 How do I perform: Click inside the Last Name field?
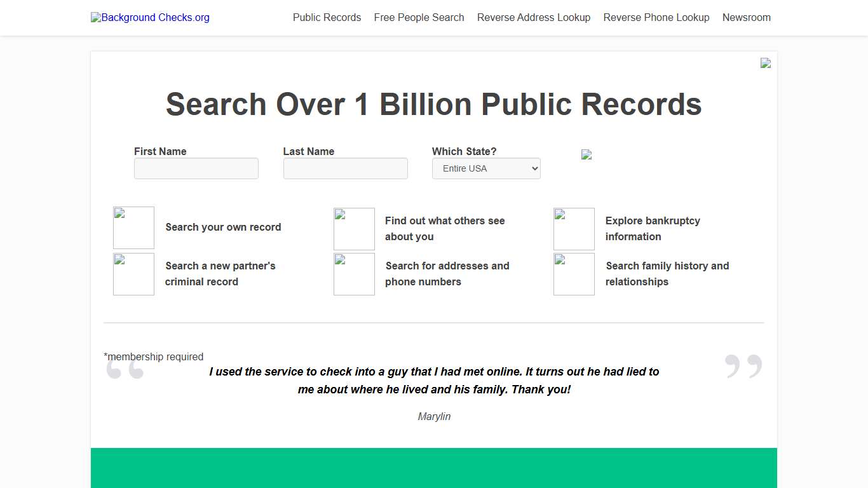pos(345,168)
